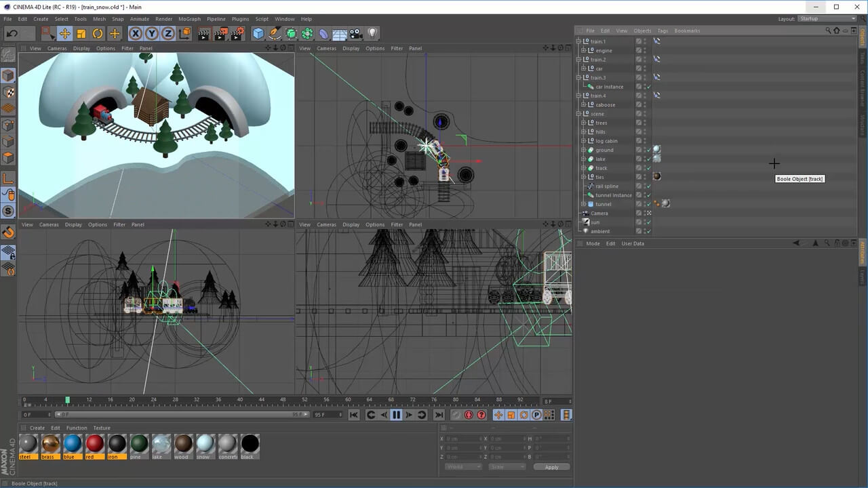Click the Camera object toolbar icon

point(356,33)
